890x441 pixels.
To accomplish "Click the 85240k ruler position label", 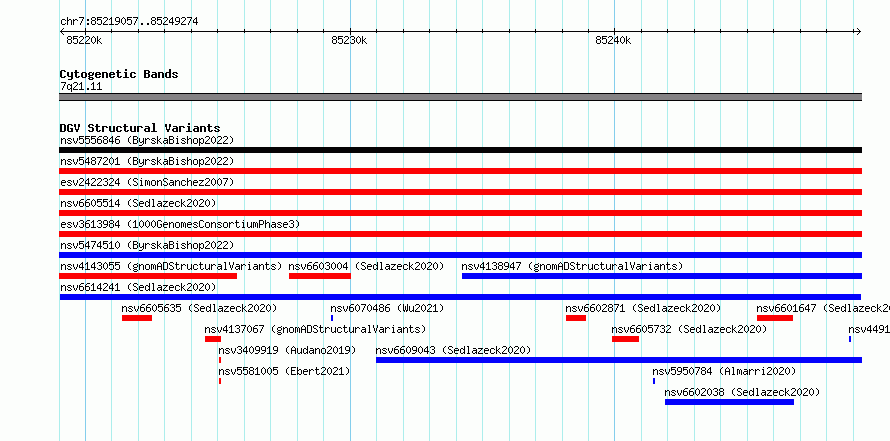I will 613,41.
